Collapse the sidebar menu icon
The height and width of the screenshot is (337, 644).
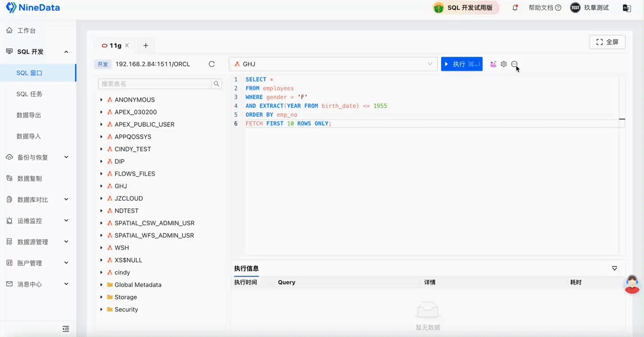[x=66, y=329]
